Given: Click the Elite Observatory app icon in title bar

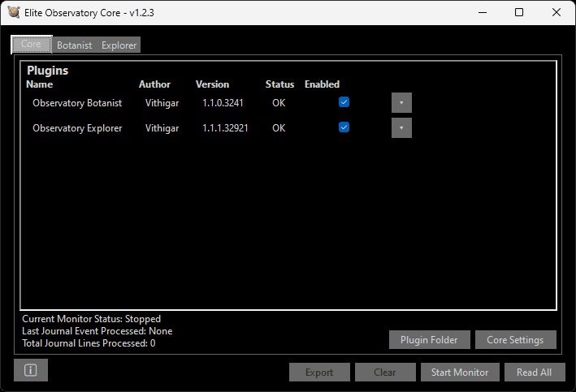Looking at the screenshot, I should click(12, 12).
